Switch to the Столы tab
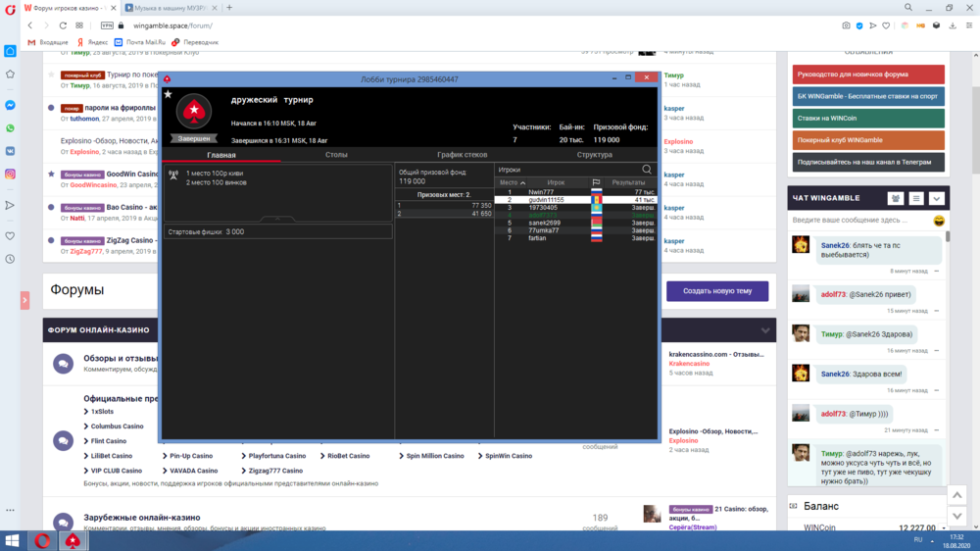The height and width of the screenshot is (551, 980). click(336, 155)
